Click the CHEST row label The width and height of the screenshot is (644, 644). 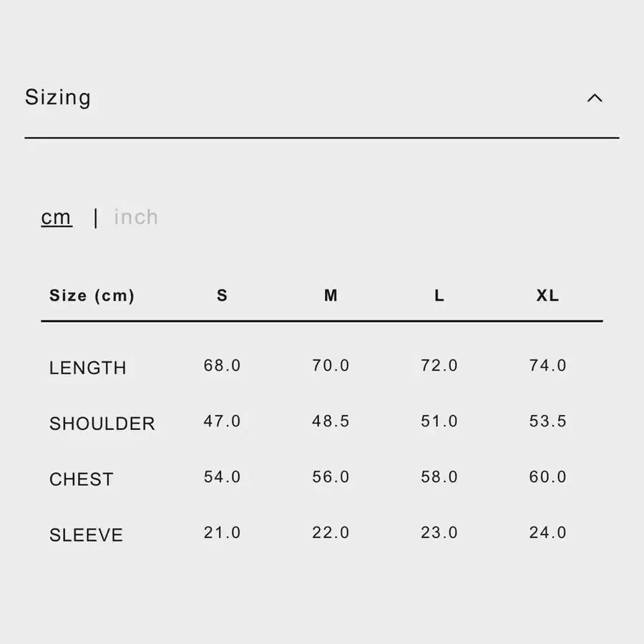(x=81, y=479)
